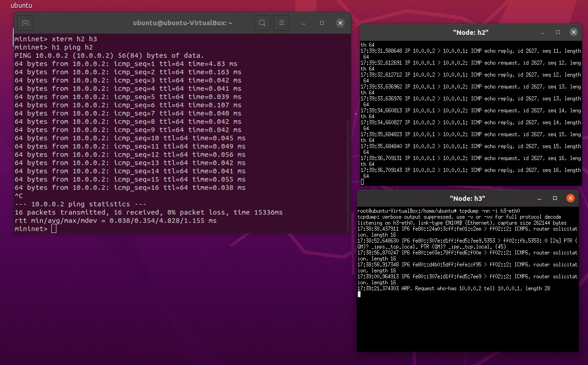Click the 17:39:00 router solicitation line in h3
Screen dimensions: 588x365
coord(468,279)
